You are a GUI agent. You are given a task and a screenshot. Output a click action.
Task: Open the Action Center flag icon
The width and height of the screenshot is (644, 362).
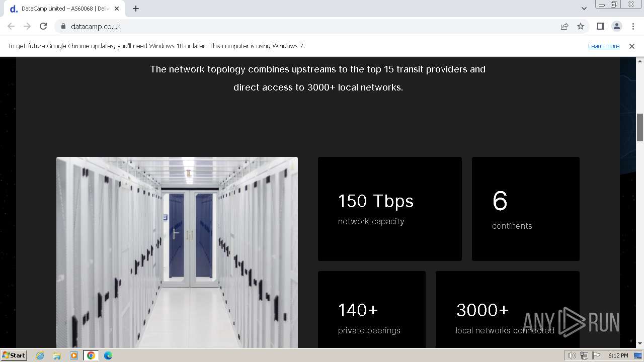click(x=595, y=355)
